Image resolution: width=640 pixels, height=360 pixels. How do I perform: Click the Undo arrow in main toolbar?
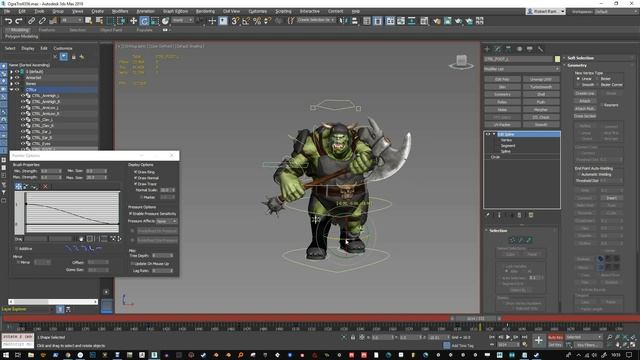click(x=8, y=21)
